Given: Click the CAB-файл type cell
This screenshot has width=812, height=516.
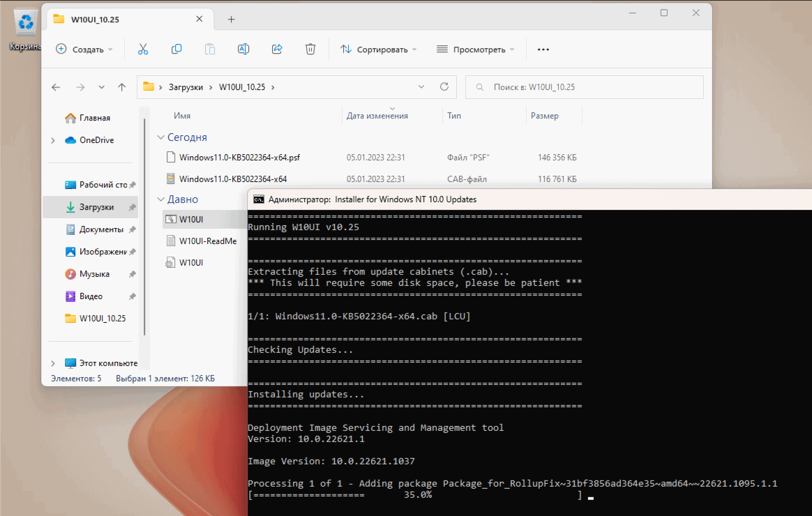Looking at the screenshot, I should [x=467, y=179].
